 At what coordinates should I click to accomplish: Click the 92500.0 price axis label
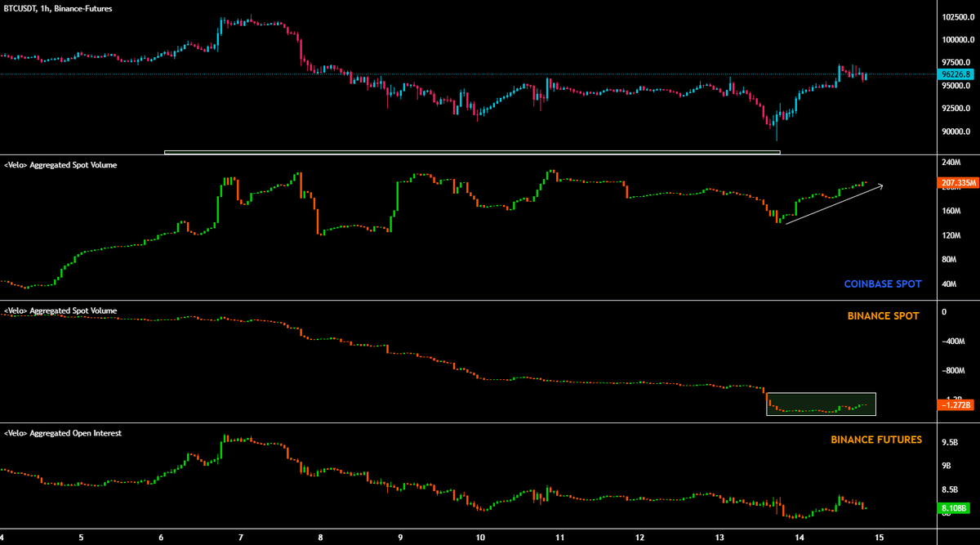coord(957,109)
